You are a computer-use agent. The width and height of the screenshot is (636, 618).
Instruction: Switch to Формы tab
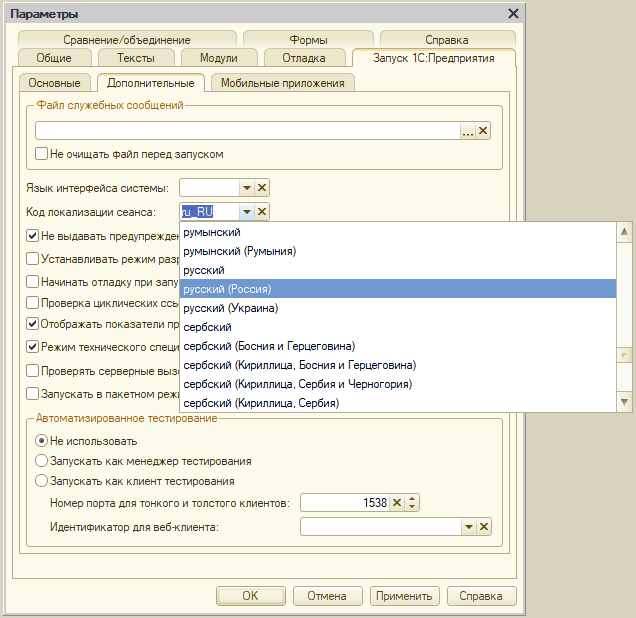click(308, 40)
